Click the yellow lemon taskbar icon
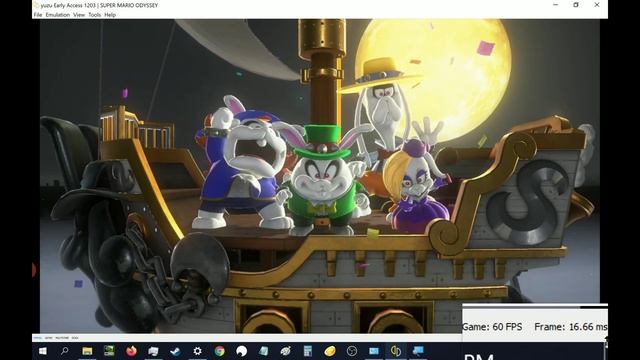This screenshot has width=640, height=360. (x=330, y=351)
